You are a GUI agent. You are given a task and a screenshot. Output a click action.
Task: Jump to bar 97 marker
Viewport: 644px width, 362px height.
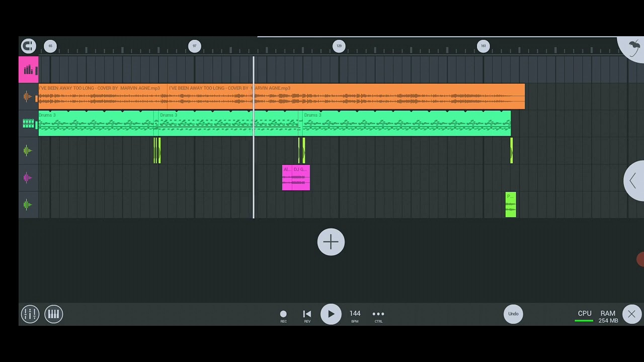[x=195, y=46]
